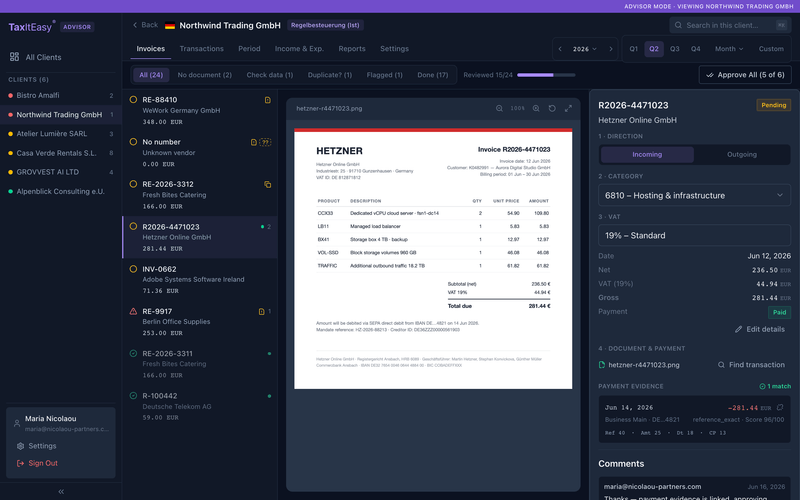Click the magnifier icon beside Find transaction

[x=721, y=365]
